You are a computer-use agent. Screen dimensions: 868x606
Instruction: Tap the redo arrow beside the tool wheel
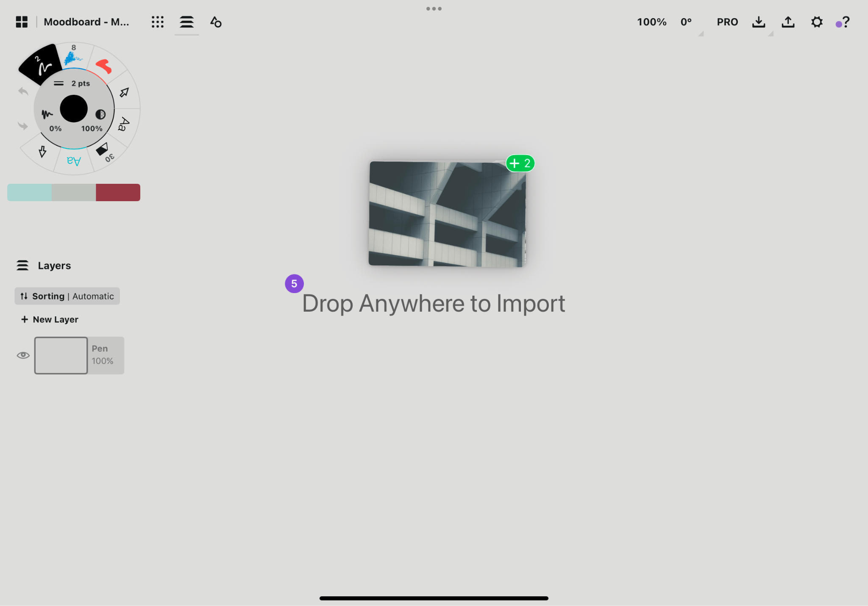[x=23, y=126]
